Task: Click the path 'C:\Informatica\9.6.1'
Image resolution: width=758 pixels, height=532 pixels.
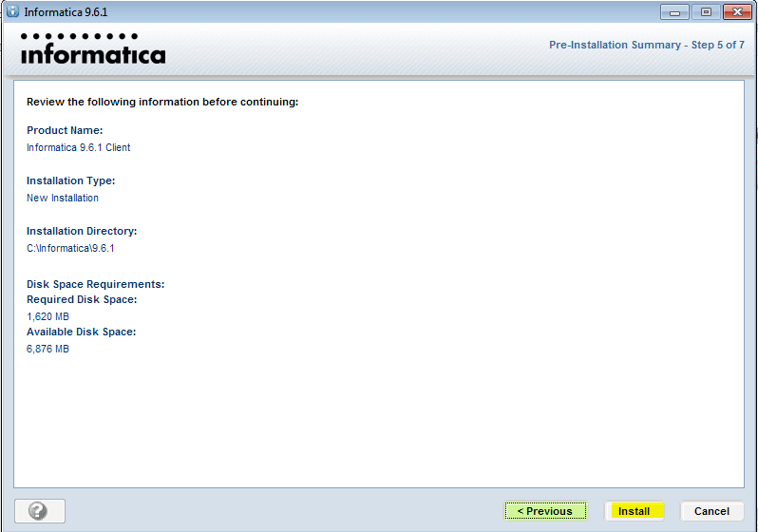Action: 70,248
